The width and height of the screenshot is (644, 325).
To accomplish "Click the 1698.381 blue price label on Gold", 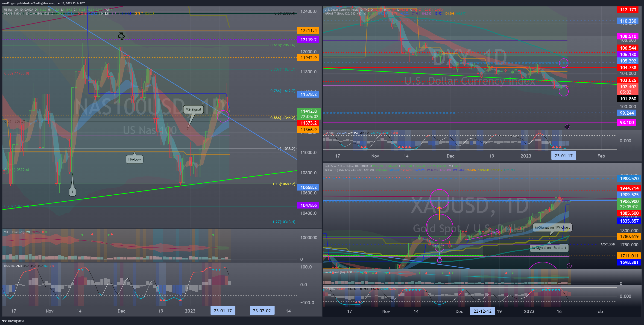I will pyautogui.click(x=629, y=262).
